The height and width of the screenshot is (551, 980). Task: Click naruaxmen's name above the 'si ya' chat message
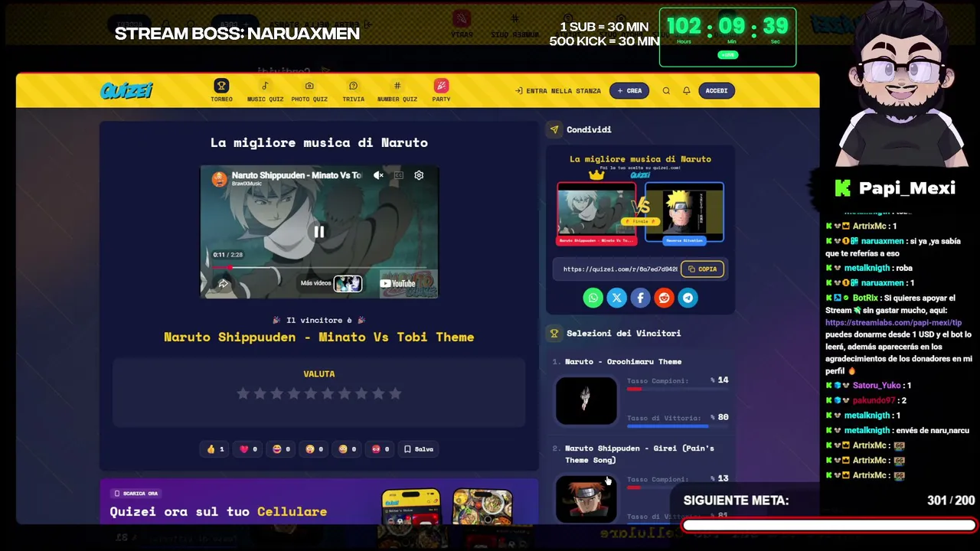point(883,241)
